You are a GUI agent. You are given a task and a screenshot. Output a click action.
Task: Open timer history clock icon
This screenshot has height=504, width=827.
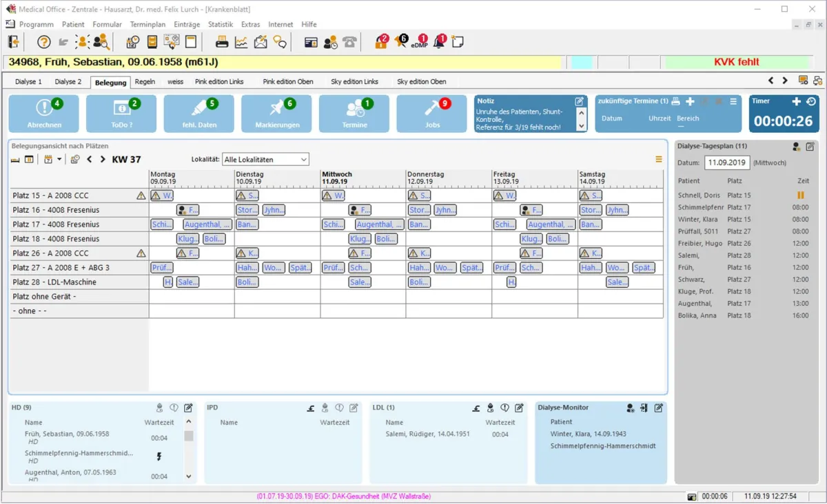811,101
